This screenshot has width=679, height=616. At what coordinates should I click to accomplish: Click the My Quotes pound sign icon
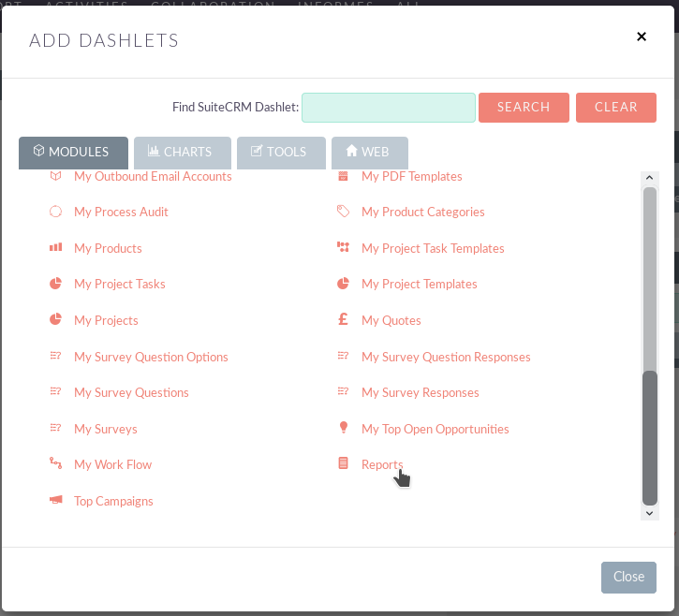click(x=344, y=320)
